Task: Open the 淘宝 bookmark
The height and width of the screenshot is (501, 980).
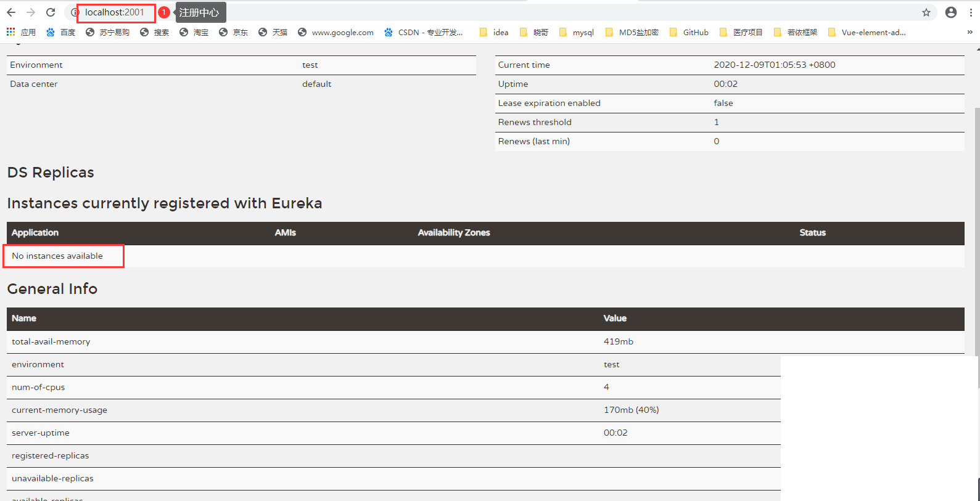Action: click(x=194, y=32)
